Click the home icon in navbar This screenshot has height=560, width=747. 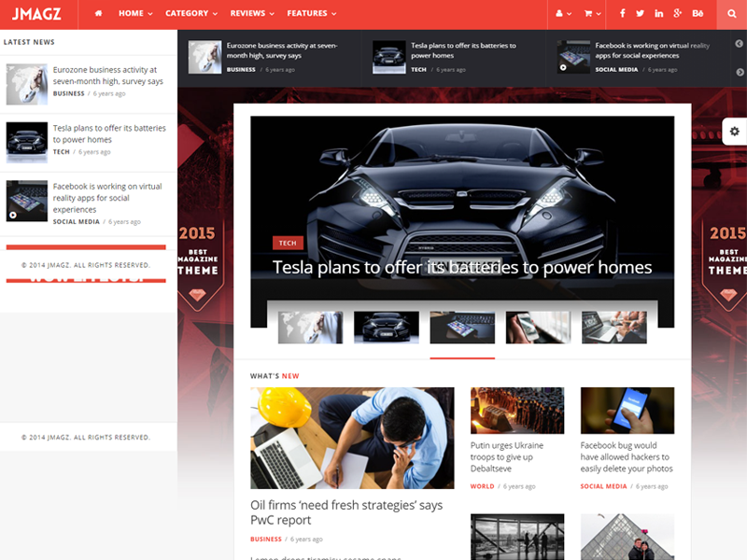[x=98, y=13]
